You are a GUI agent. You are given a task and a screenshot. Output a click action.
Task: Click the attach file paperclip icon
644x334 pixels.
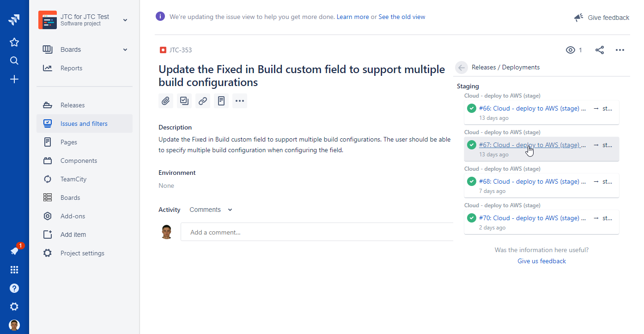pyautogui.click(x=166, y=101)
